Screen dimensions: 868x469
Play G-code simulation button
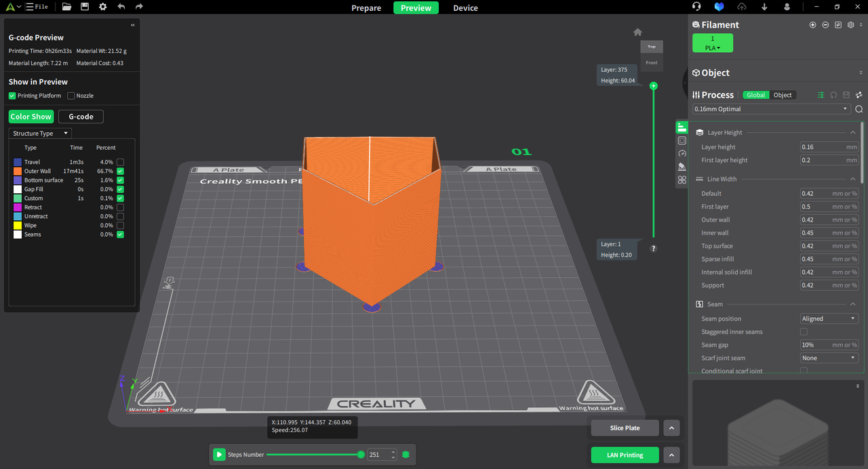[219, 455]
